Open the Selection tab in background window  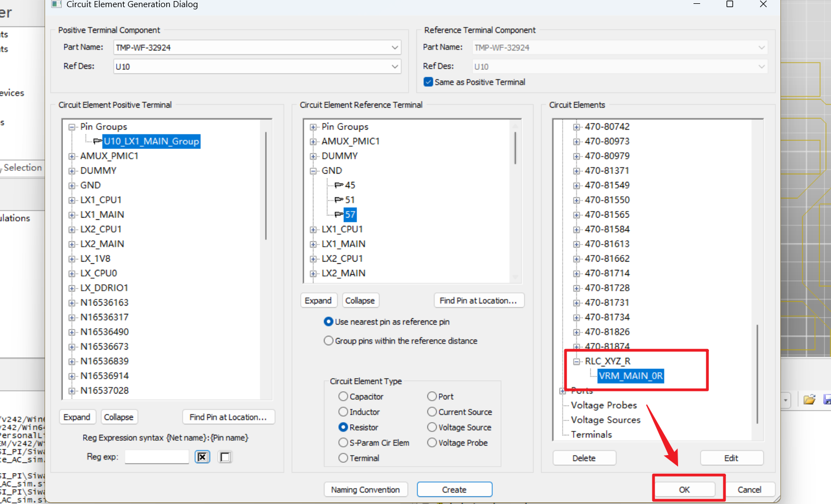[x=23, y=168]
